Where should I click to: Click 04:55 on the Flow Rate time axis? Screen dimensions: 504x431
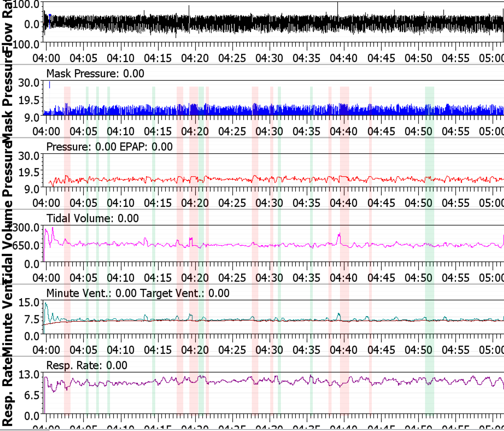(456, 58)
